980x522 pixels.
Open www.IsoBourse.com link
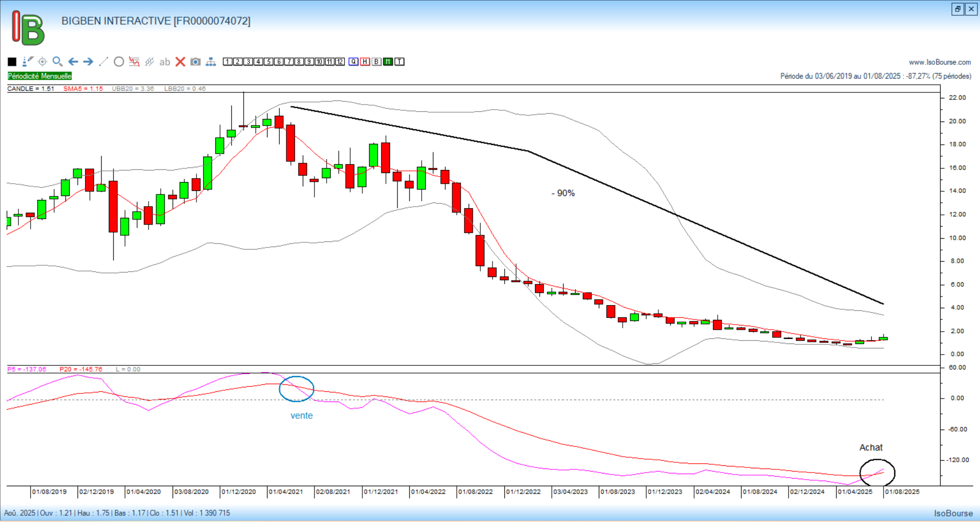point(940,62)
